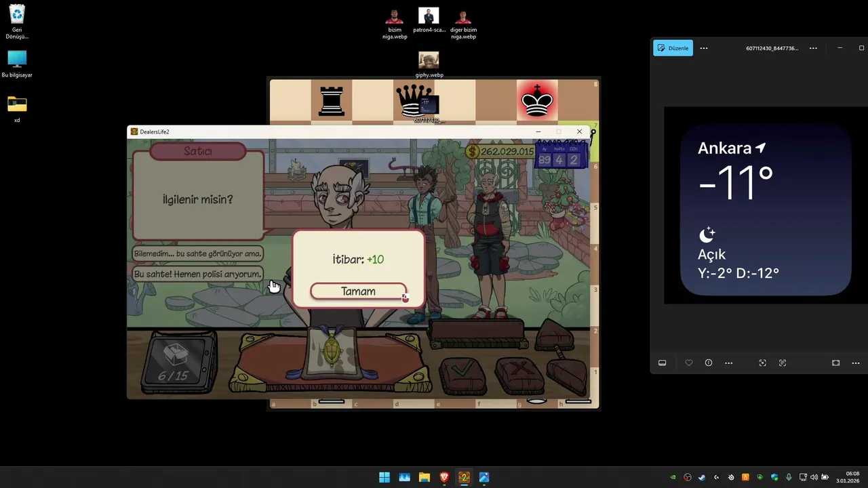Click the black king highlighted in red
The image size is (868, 488).
(x=537, y=102)
